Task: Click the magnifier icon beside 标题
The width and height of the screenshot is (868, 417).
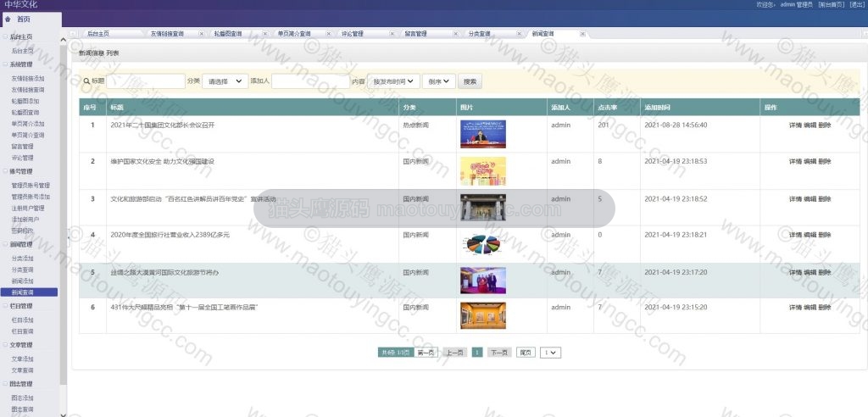Action: point(87,81)
